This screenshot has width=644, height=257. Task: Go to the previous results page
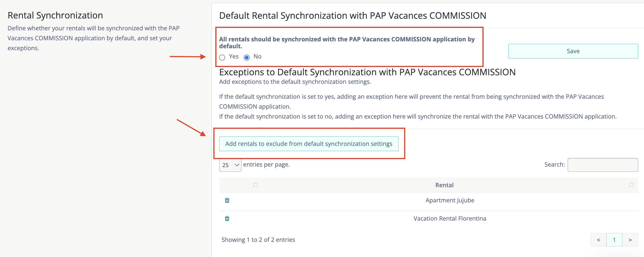(x=599, y=240)
